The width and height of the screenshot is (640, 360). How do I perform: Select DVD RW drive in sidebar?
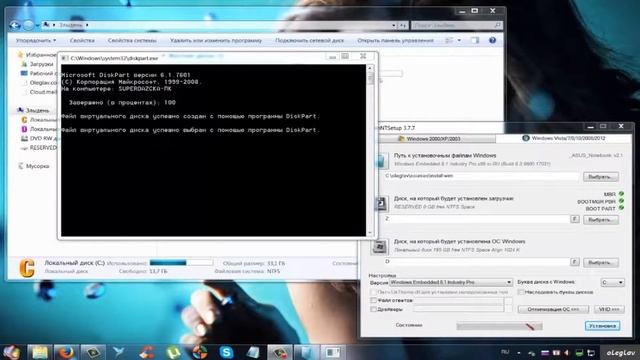40,138
